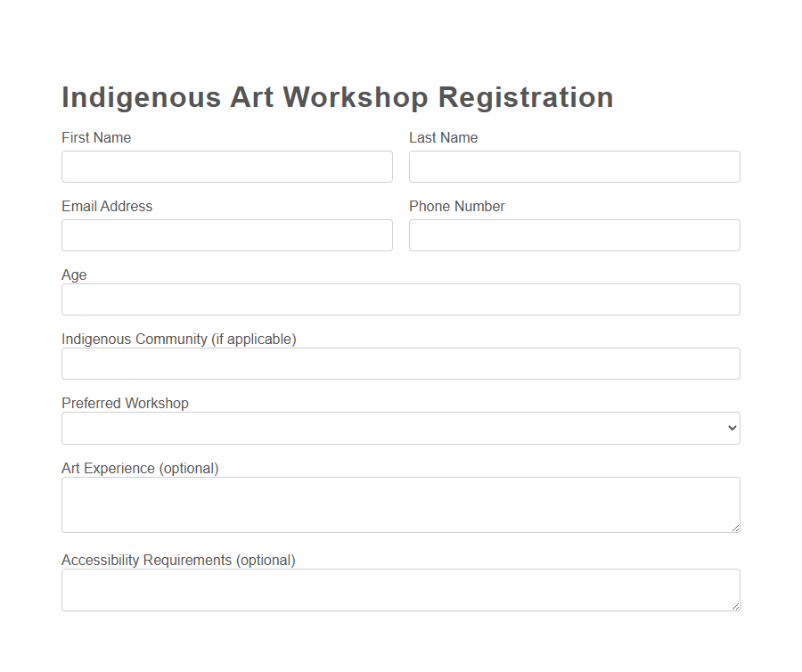The width and height of the screenshot is (802, 672).
Task: Click the Last Name input field
Action: 574,167
